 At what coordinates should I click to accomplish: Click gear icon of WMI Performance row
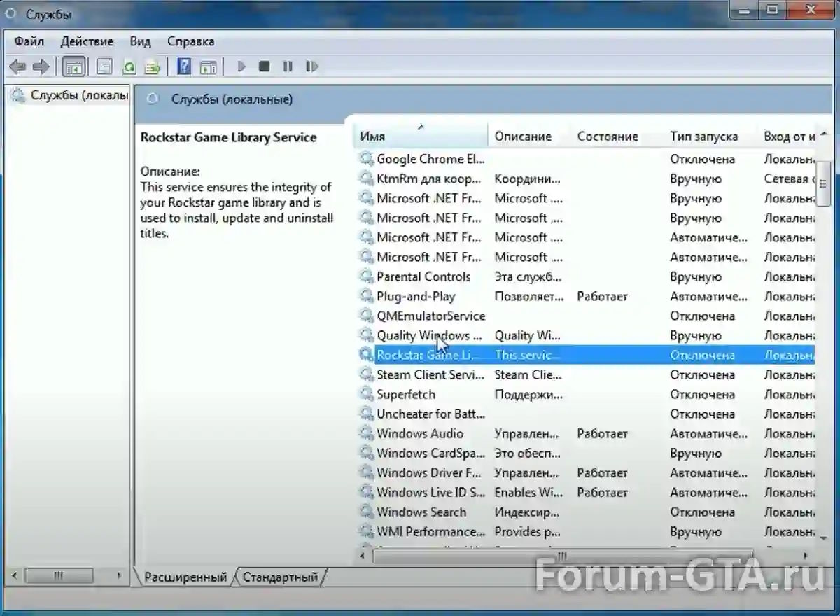pyautogui.click(x=366, y=531)
